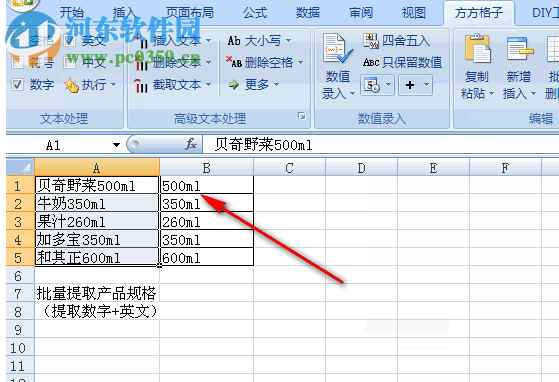Image resolution: width=559 pixels, height=382 pixels.
Task: Click the 四舍五入 rounding icon
Action: (371, 41)
